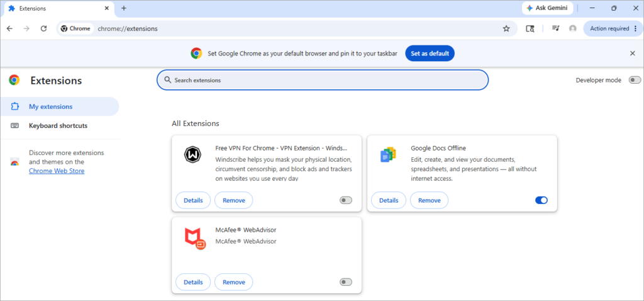This screenshot has width=644, height=301.
Task: Open Details for Free VPN For Chrome
Action: pyautogui.click(x=193, y=200)
